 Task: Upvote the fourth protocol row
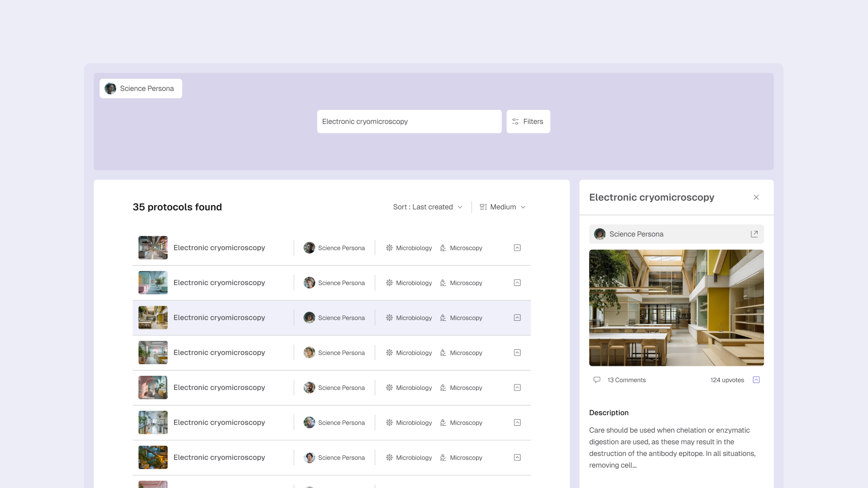517,352
